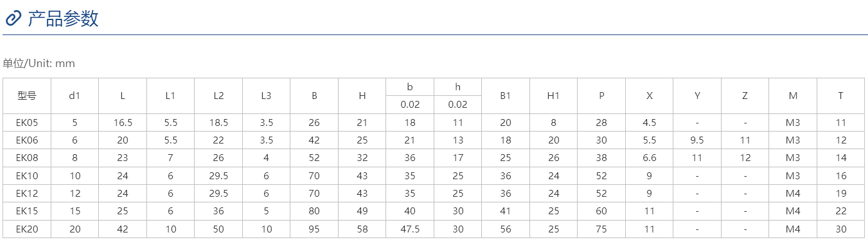
Task: Click the 产品参数 section heading
Action: (63, 19)
